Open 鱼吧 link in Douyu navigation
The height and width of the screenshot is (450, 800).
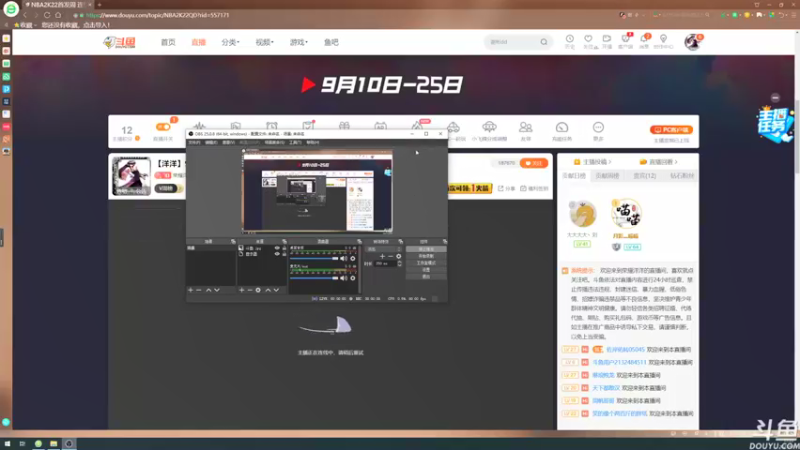[331, 42]
